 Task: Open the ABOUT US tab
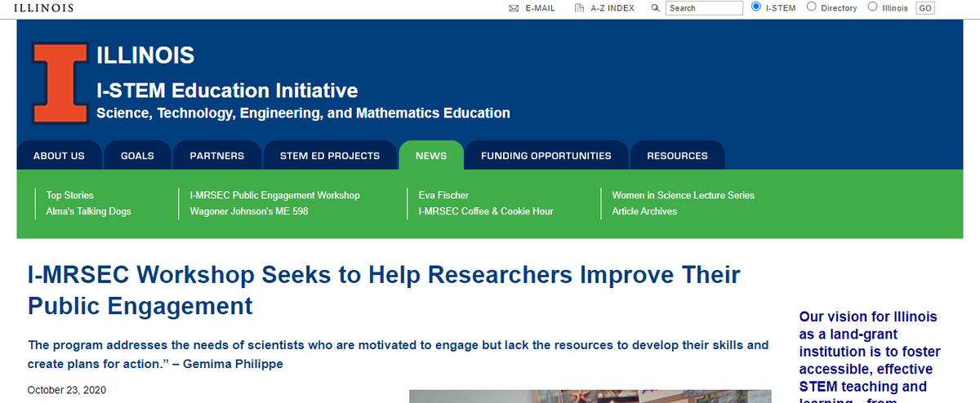59,155
